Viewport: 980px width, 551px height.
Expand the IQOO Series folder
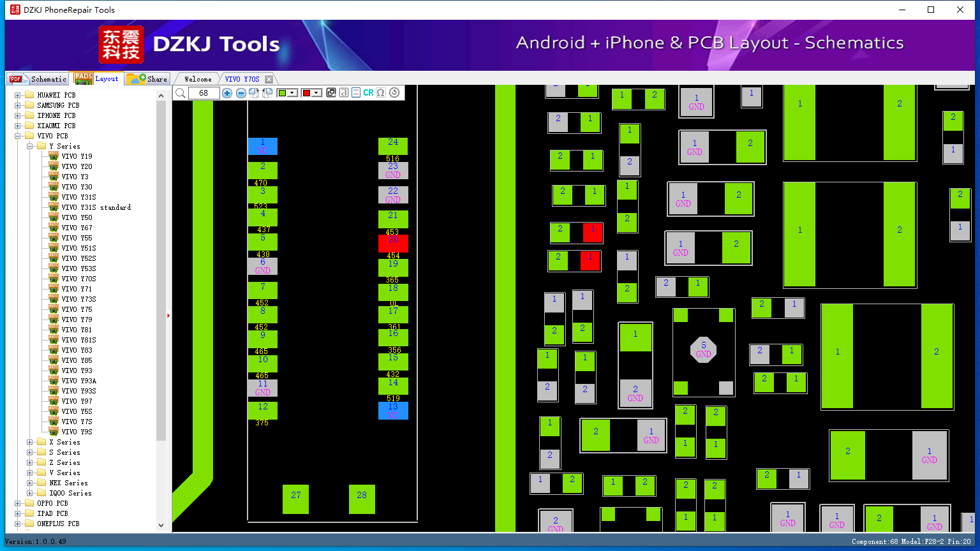tap(30, 493)
